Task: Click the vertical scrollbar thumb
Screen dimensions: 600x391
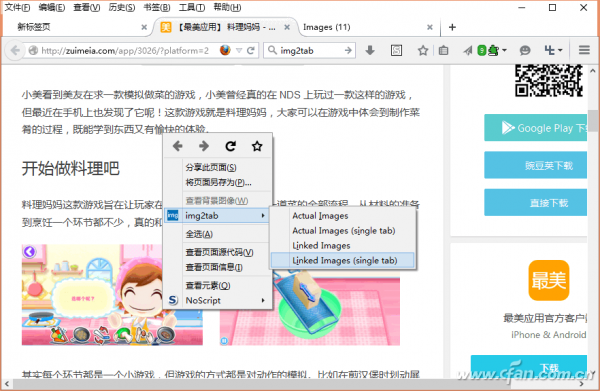Action: pyautogui.click(x=593, y=121)
